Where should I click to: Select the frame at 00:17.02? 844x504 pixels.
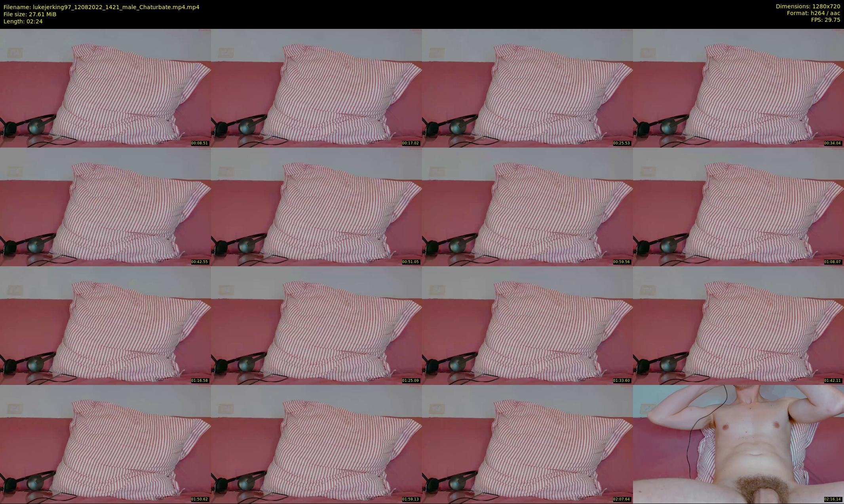click(x=316, y=88)
